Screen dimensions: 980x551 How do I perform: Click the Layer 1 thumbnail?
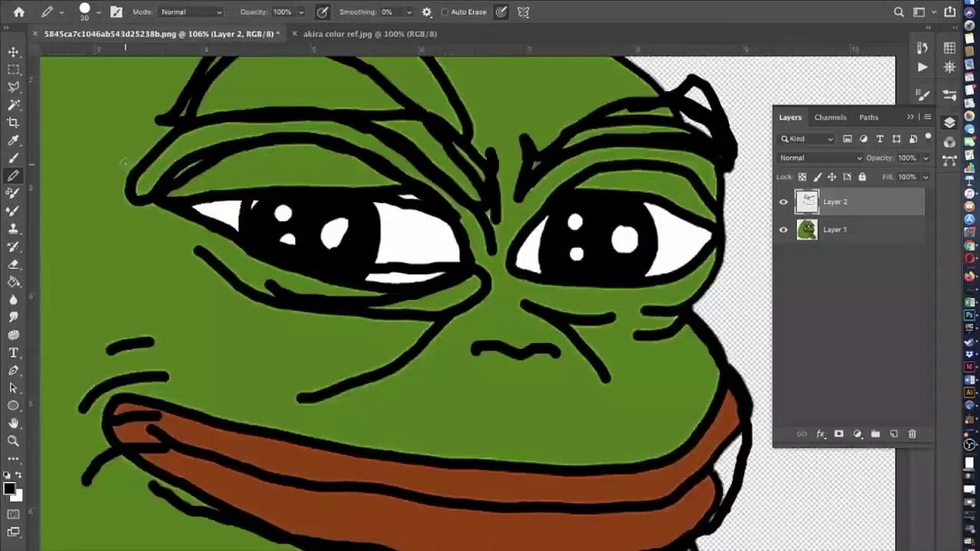[807, 230]
